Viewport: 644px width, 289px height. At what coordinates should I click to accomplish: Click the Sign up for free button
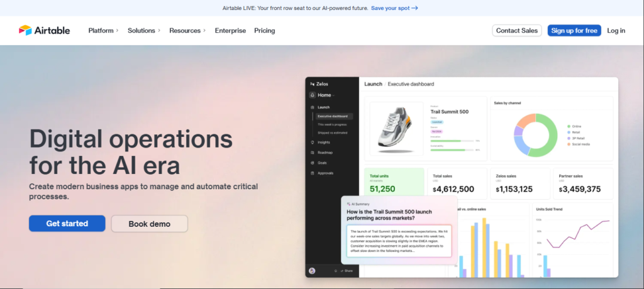click(574, 30)
